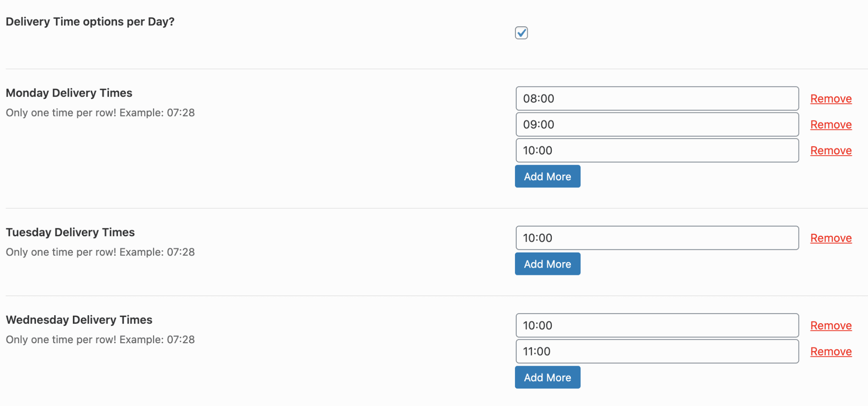868x406 pixels.
Task: Remove Tuesday's 10:00 delivery time
Action: [x=831, y=238]
